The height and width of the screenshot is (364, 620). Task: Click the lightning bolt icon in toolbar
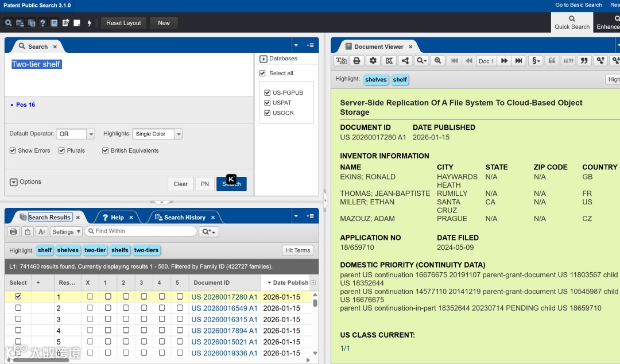[x=90, y=23]
